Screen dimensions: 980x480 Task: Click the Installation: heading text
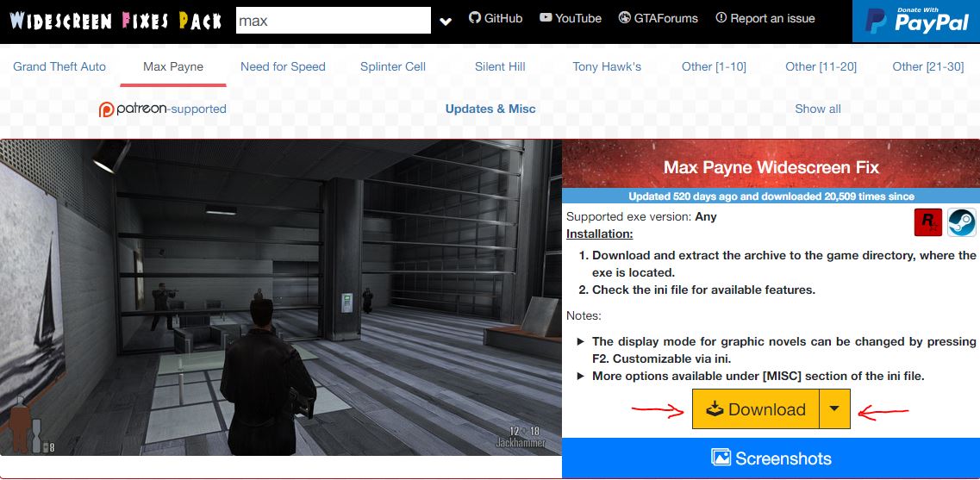pyautogui.click(x=599, y=234)
